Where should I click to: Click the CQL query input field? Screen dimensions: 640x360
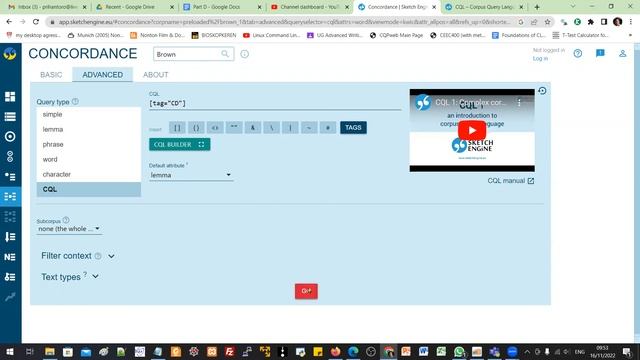(275, 104)
